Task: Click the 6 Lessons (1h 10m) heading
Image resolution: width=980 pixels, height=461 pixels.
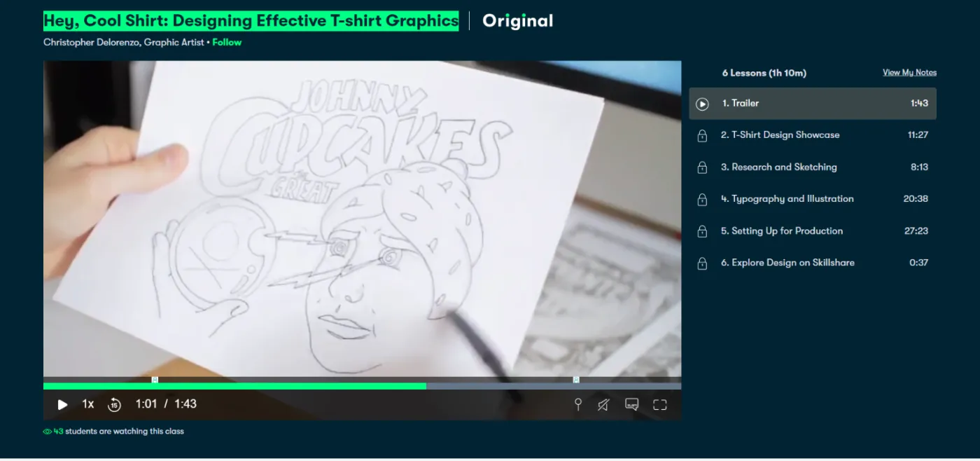Action: (764, 73)
